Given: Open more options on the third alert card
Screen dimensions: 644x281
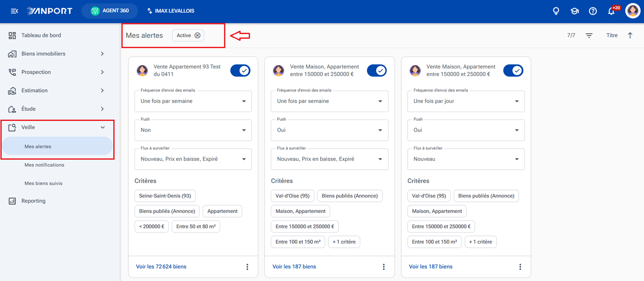Looking at the screenshot, I should coord(520,267).
